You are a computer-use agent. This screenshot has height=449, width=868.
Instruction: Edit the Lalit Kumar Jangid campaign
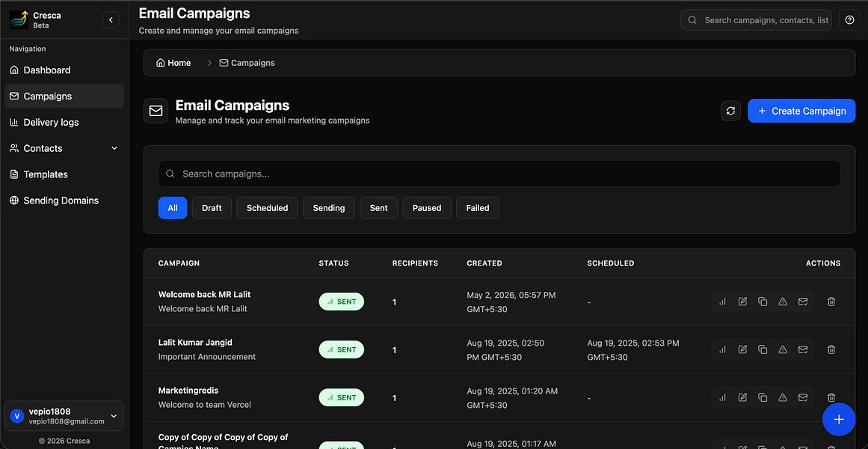pyautogui.click(x=742, y=349)
